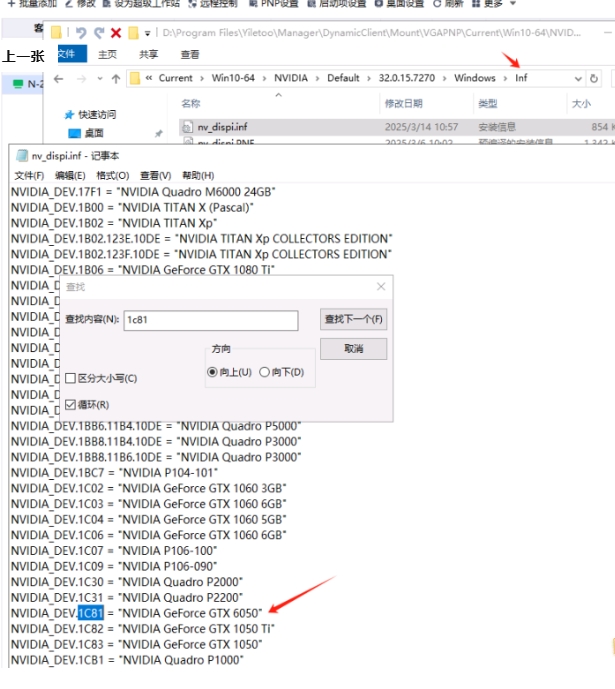Open Notepad 文件(F) menu
The image size is (615, 689).
29,176
